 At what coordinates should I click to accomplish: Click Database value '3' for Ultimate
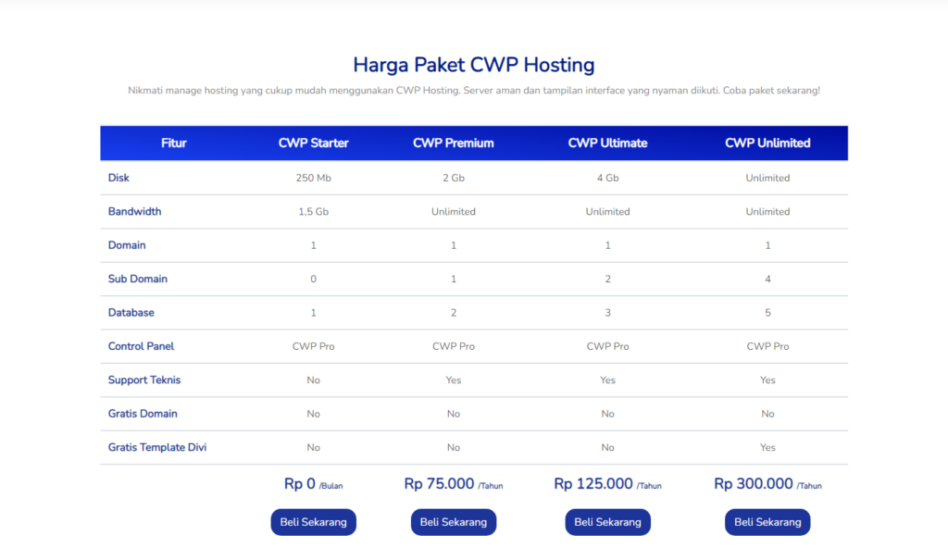click(607, 313)
